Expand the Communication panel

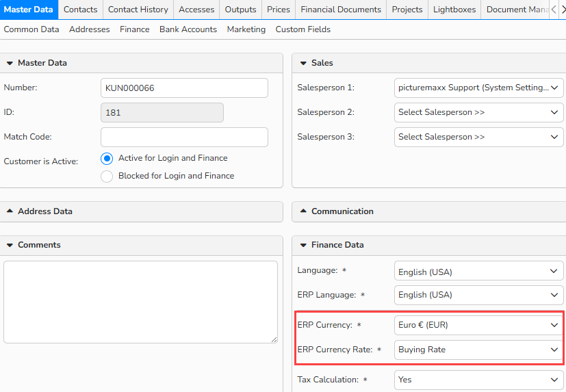click(304, 211)
